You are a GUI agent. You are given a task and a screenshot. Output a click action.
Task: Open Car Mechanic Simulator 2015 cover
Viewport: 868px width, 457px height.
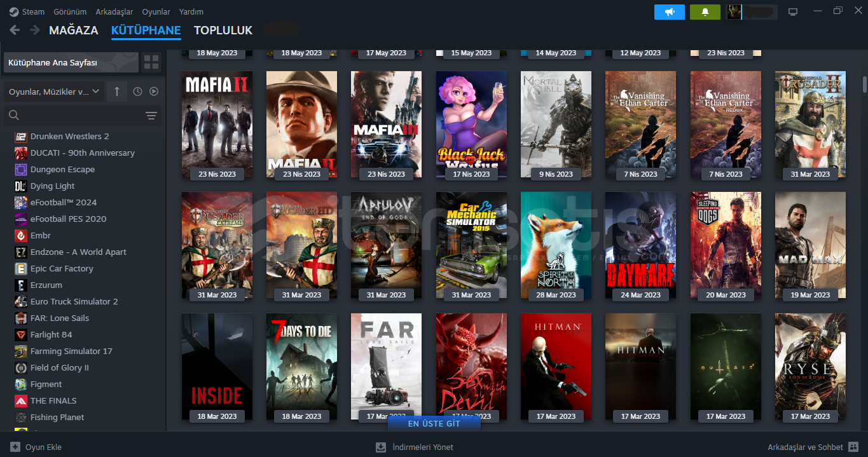coord(471,245)
